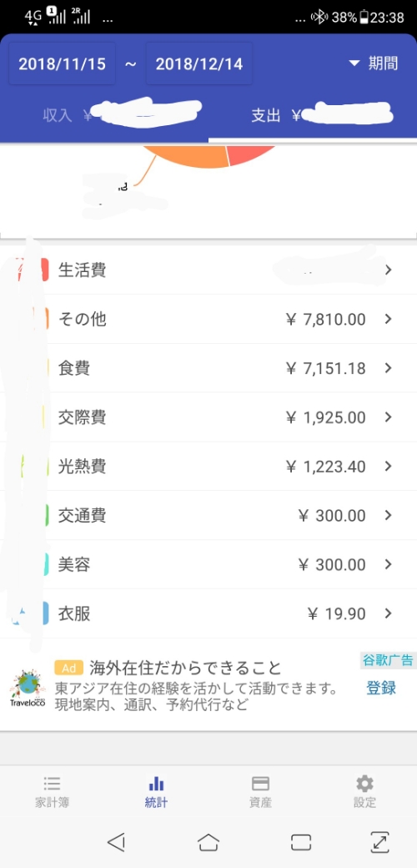Click the 登録 ad link
Viewport: 417px width, 868px height.
[x=381, y=688]
